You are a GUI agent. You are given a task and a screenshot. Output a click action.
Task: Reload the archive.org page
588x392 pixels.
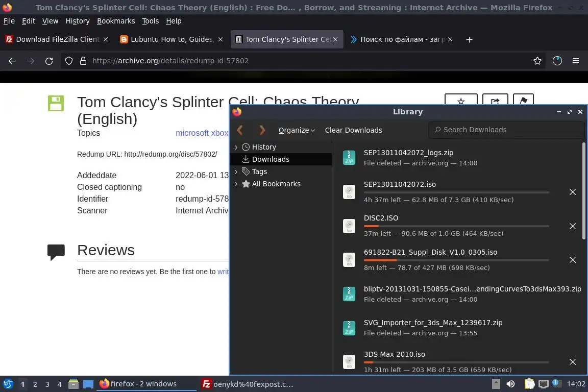pyautogui.click(x=49, y=61)
